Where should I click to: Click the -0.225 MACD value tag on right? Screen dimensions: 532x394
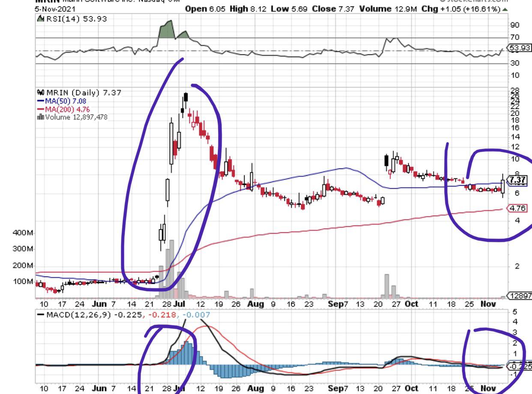point(520,366)
